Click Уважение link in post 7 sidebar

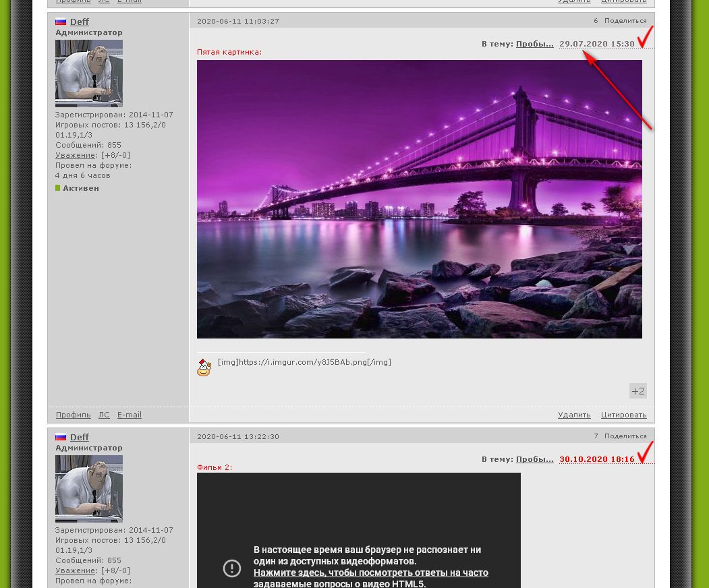[x=75, y=570]
